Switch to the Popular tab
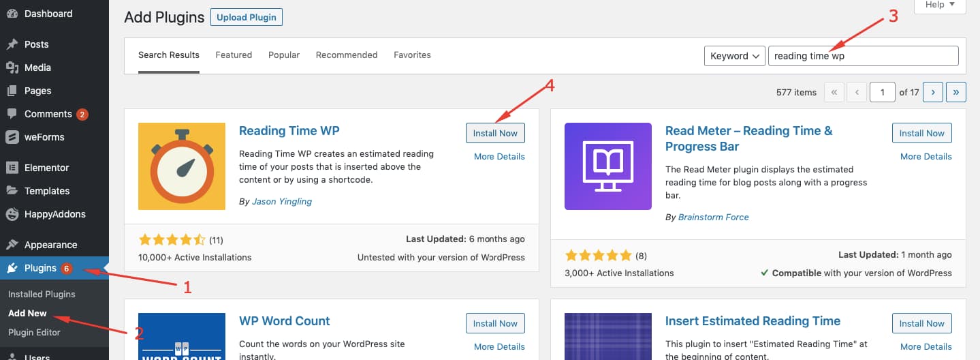Viewport: 980px width, 360px height. pos(284,55)
